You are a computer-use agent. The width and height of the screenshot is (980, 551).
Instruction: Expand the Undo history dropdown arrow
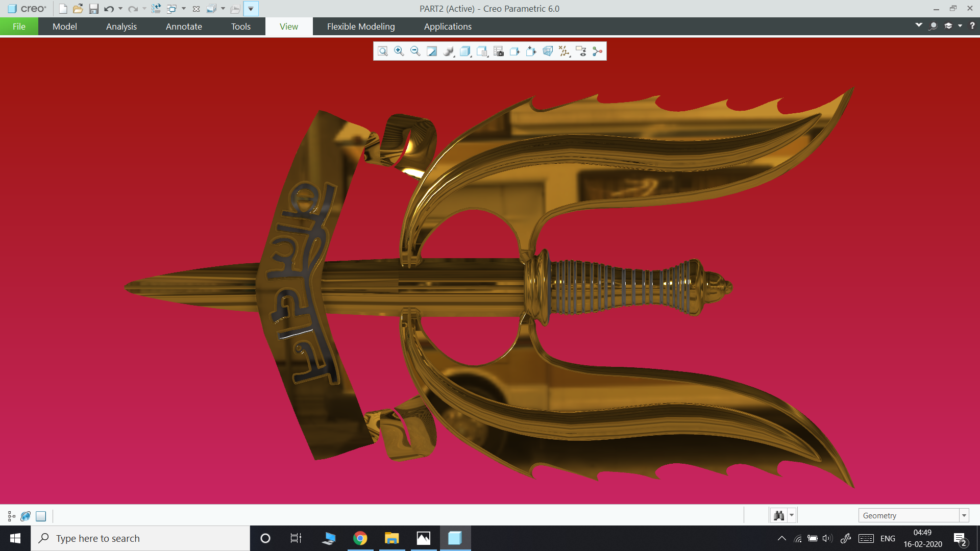[120, 9]
